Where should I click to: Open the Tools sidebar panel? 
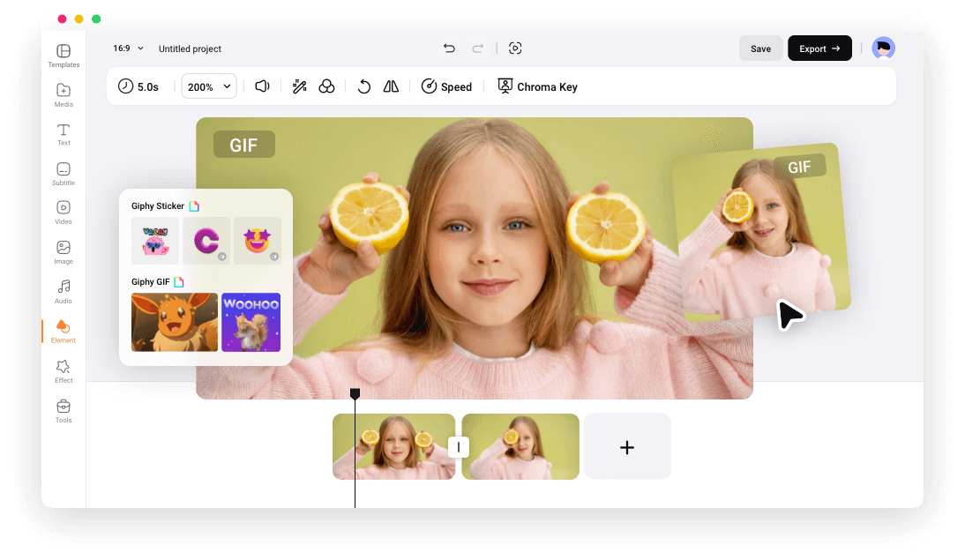coord(64,411)
